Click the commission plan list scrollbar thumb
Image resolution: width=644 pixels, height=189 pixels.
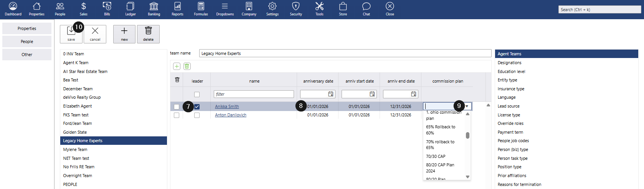click(467, 135)
